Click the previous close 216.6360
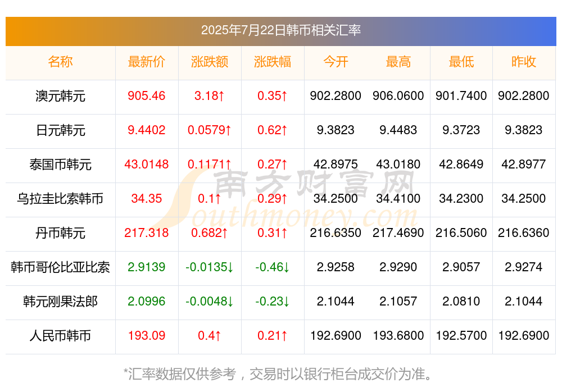The width and height of the screenshot is (562, 392). tap(524, 233)
